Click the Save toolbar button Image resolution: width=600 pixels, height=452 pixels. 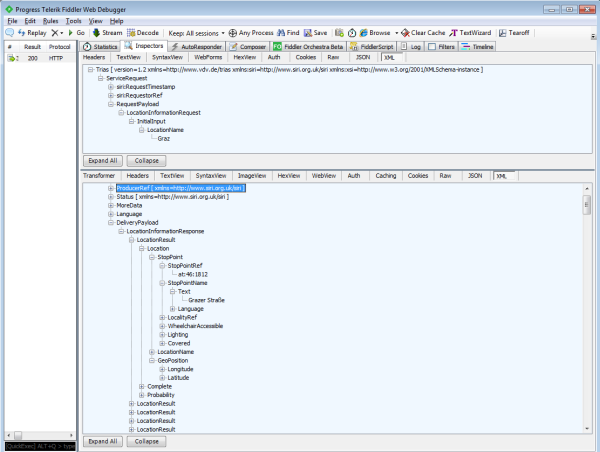(x=316, y=33)
